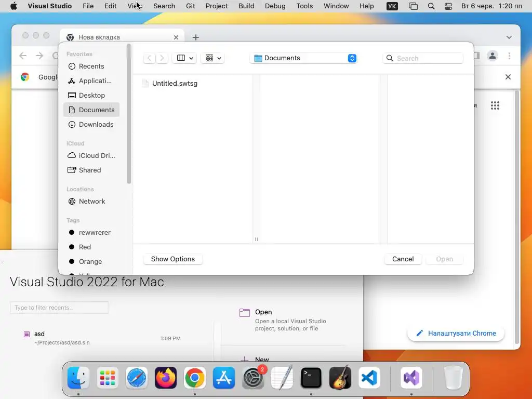Select Recents in sidebar
This screenshot has height=399, width=532.
pos(91,66)
